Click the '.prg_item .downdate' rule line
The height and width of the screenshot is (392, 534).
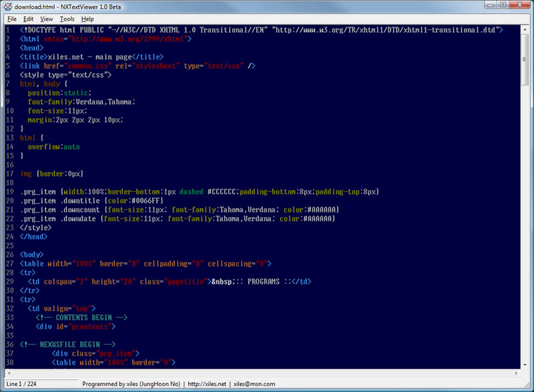[x=178, y=218]
